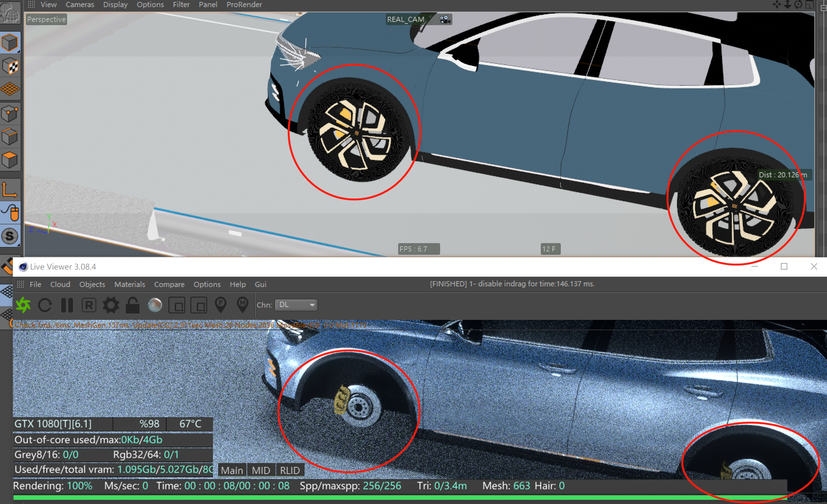The width and height of the screenshot is (827, 504).
Task: Click the material picker M pin icon
Action: pyautogui.click(x=242, y=305)
